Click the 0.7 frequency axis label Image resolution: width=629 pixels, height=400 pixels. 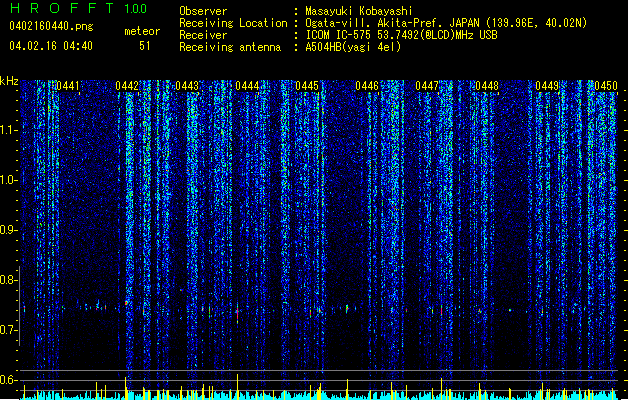pyautogui.click(x=9, y=330)
